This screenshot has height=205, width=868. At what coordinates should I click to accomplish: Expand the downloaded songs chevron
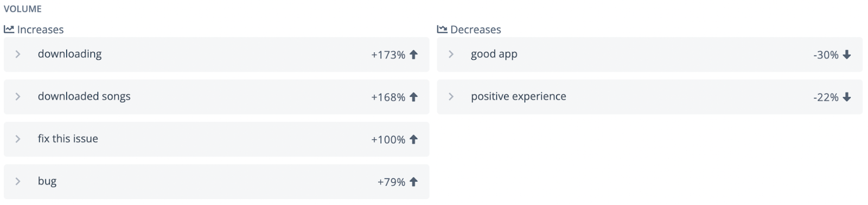tap(18, 97)
